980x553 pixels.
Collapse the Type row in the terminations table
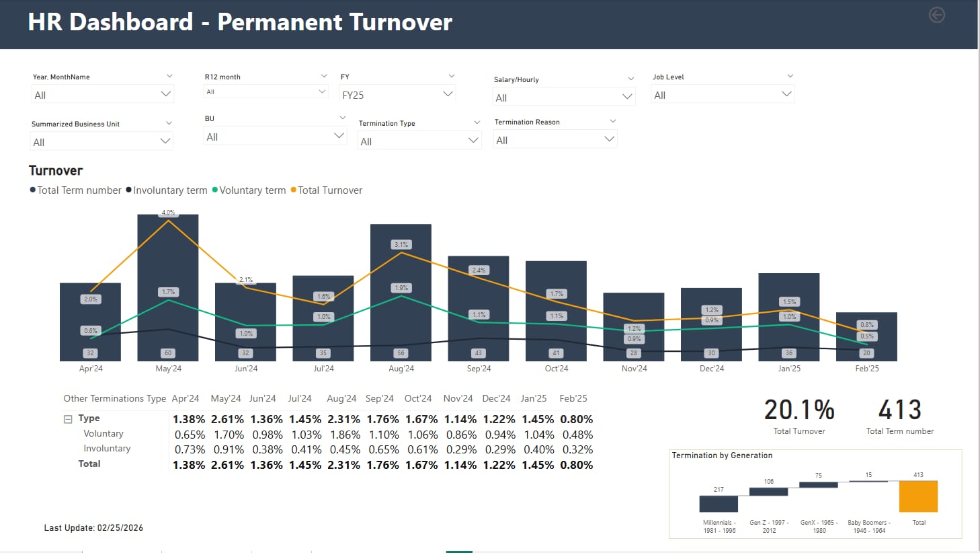pos(67,418)
